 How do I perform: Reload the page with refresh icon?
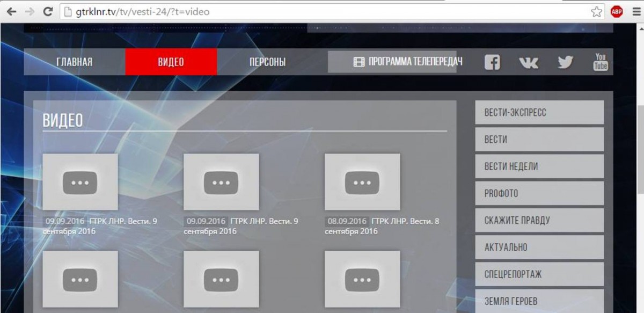coord(49,11)
